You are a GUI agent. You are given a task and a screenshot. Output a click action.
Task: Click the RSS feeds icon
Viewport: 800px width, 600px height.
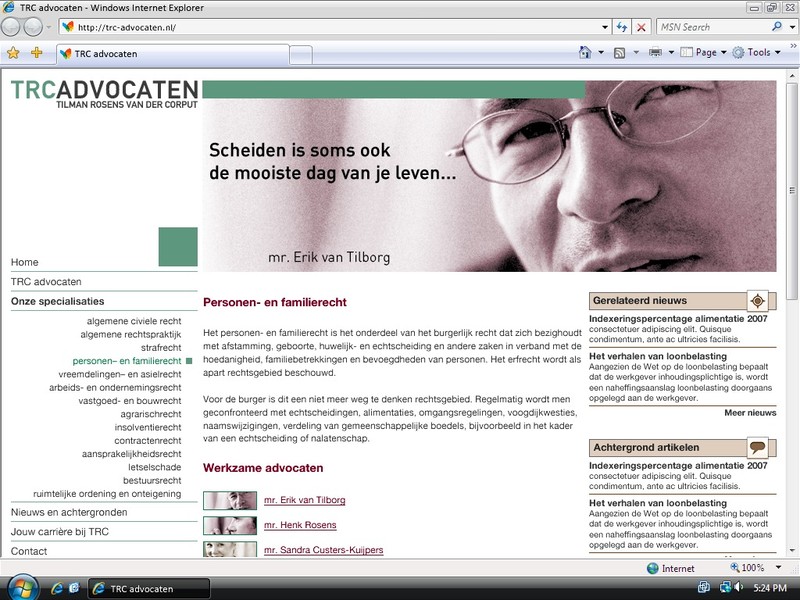click(620, 53)
